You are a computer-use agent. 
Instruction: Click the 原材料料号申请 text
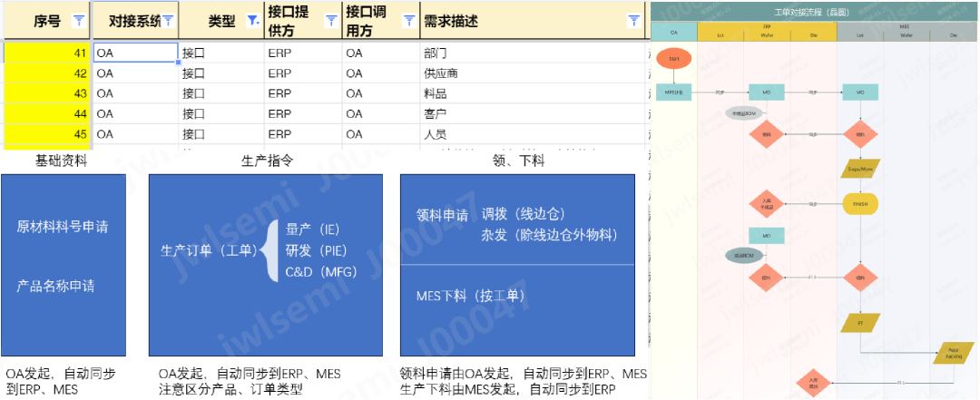(x=63, y=226)
